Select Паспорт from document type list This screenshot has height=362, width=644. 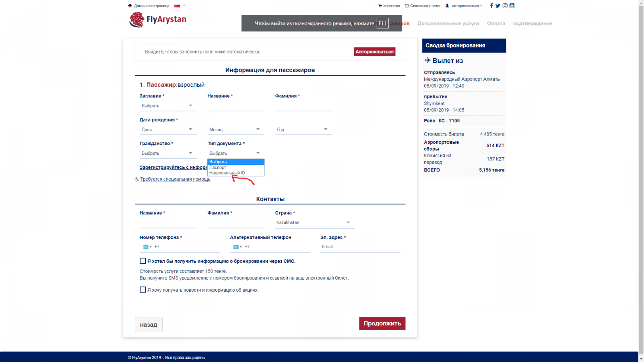(236, 167)
